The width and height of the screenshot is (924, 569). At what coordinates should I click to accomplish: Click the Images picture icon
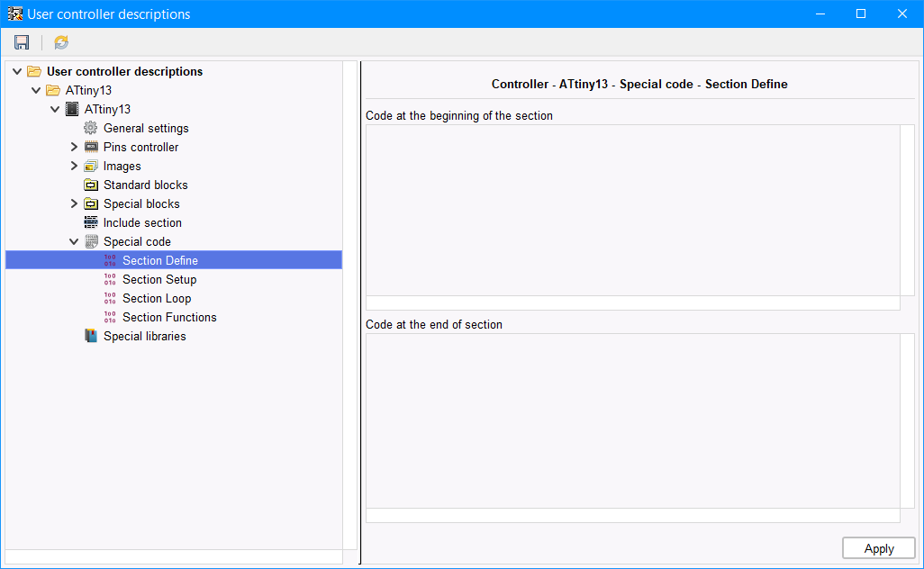tap(91, 166)
